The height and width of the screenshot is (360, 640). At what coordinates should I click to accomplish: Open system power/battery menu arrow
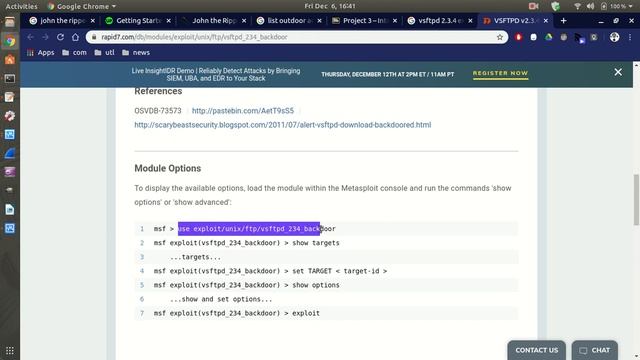coord(631,6)
